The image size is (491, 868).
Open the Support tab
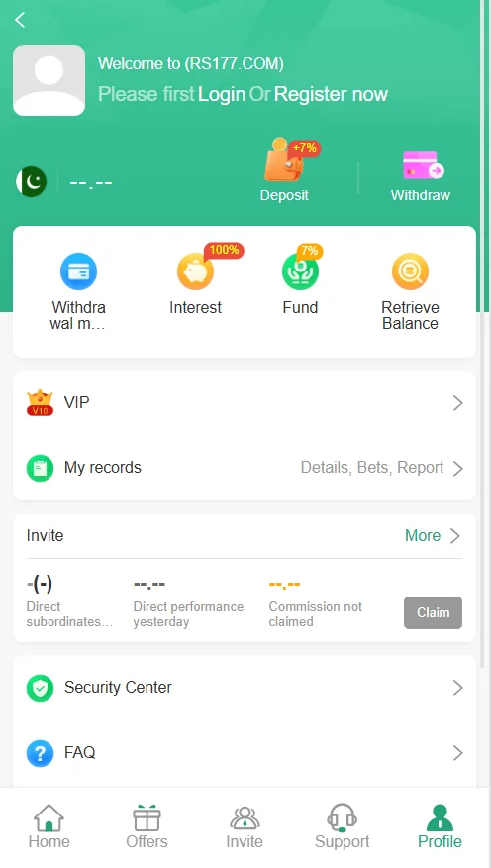343,827
